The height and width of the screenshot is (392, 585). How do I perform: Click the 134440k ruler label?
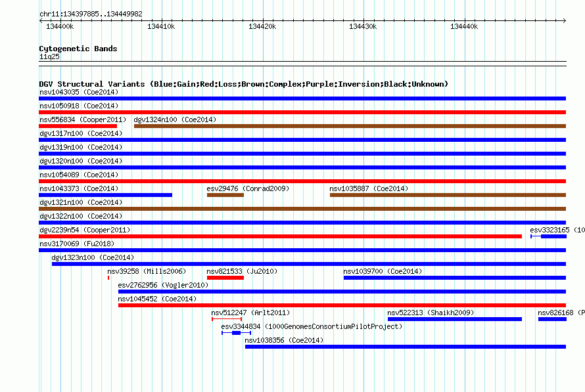(x=464, y=26)
